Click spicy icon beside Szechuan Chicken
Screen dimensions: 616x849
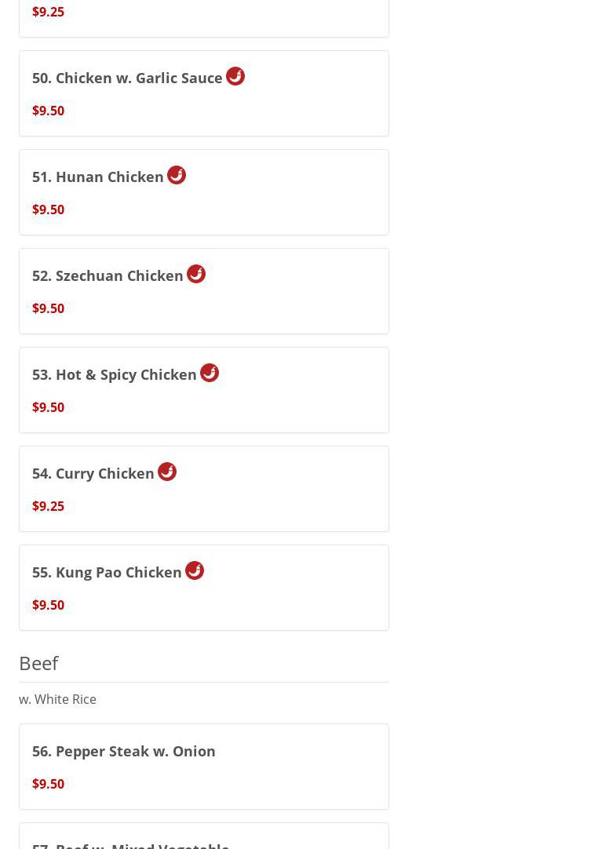[196, 274]
